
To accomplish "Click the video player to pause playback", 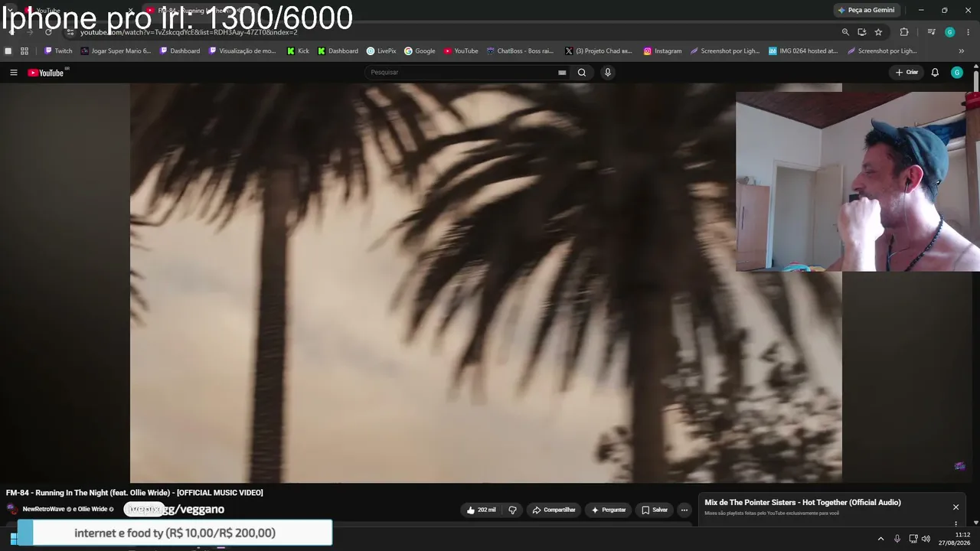I will 486,283.
